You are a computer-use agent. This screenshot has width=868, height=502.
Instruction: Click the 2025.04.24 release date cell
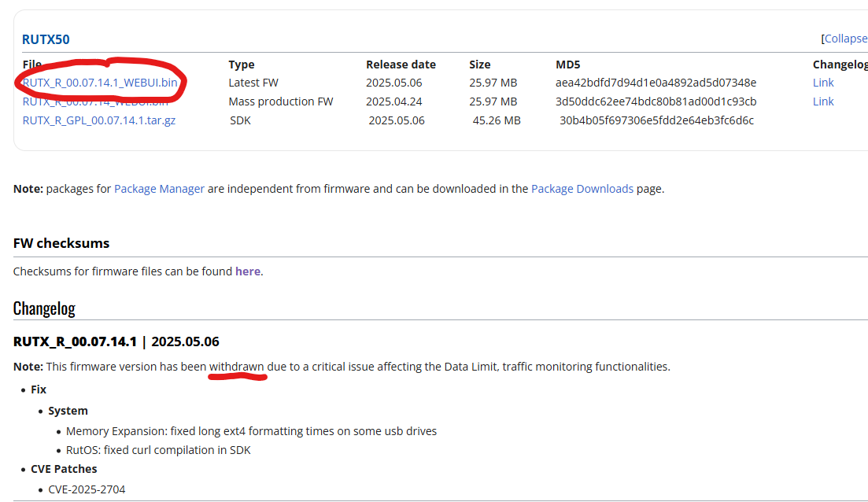click(x=394, y=102)
